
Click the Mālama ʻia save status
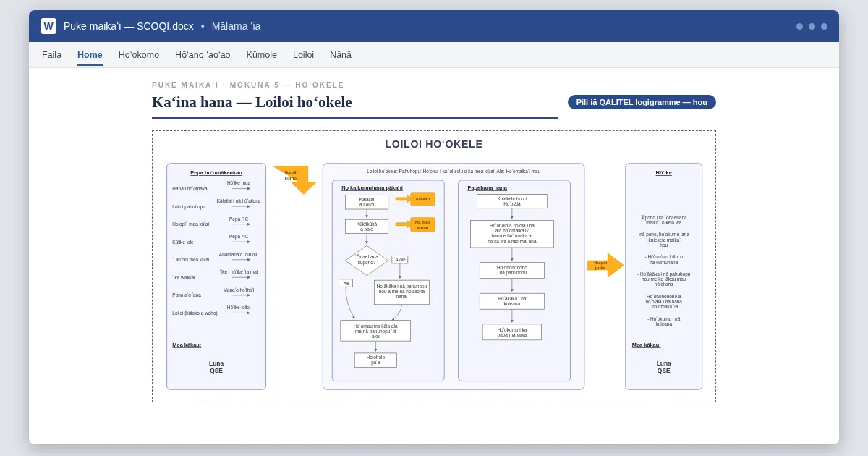click(x=236, y=26)
